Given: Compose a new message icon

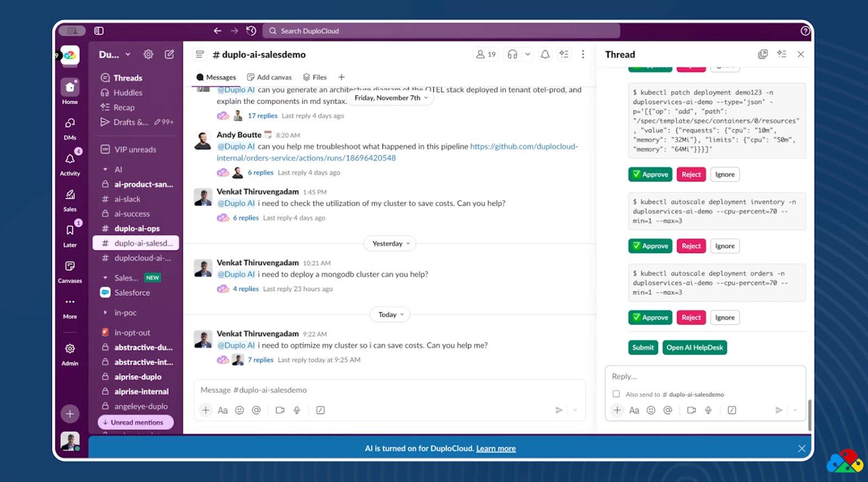Looking at the screenshot, I should pos(170,54).
